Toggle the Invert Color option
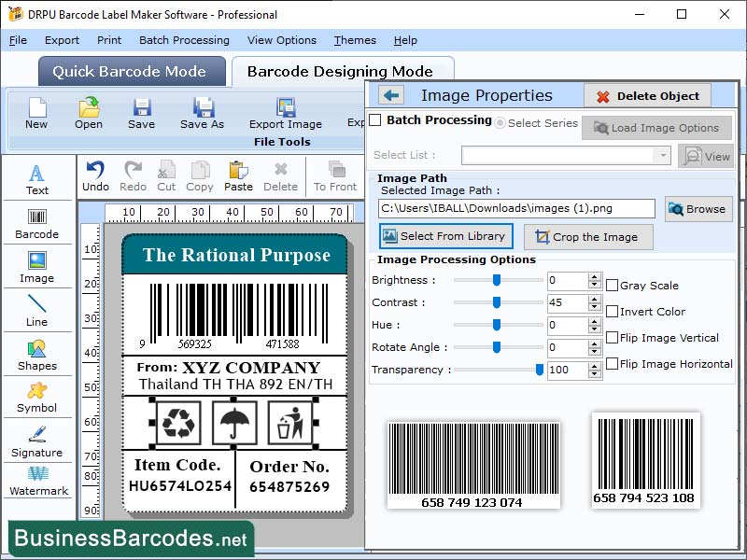Screen dimensions: 747x560 click(611, 312)
